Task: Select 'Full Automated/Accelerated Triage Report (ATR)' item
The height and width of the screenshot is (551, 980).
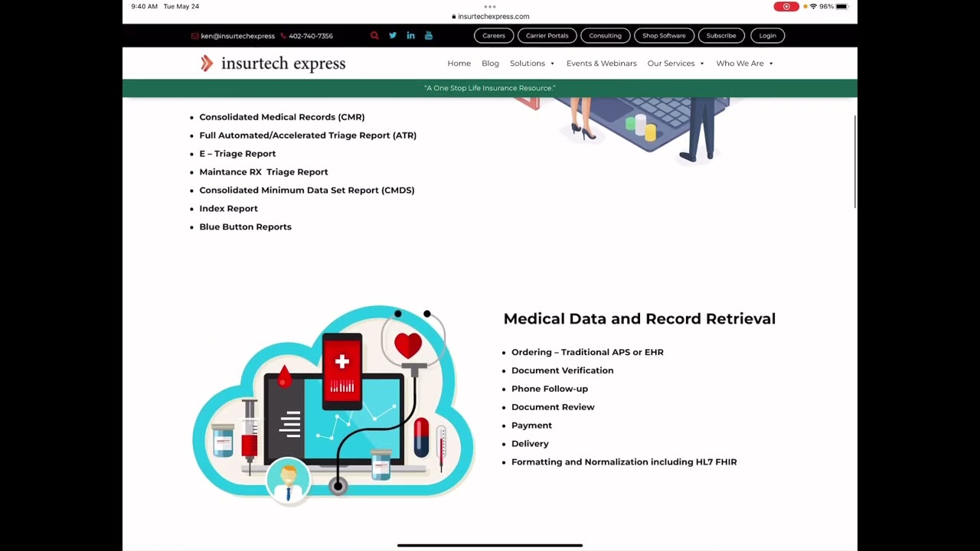Action: (308, 135)
